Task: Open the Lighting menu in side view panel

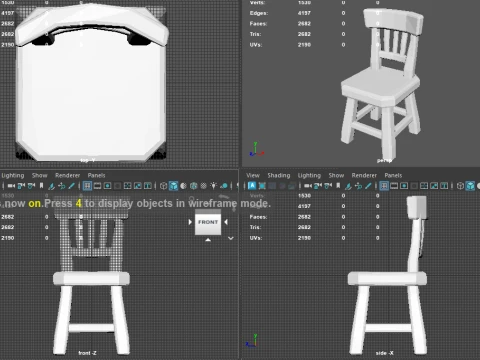Action: 309,175
